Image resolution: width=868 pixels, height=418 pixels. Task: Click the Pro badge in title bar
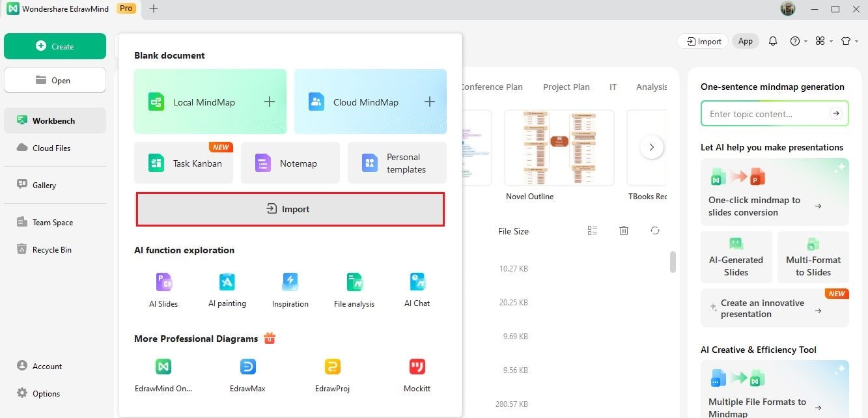(x=126, y=8)
